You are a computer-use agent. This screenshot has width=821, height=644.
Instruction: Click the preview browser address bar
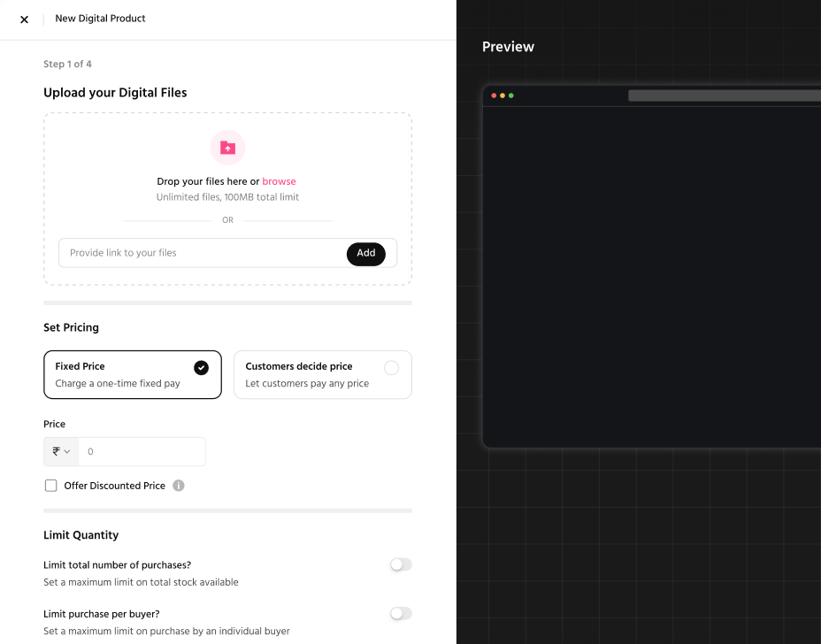tap(725, 96)
